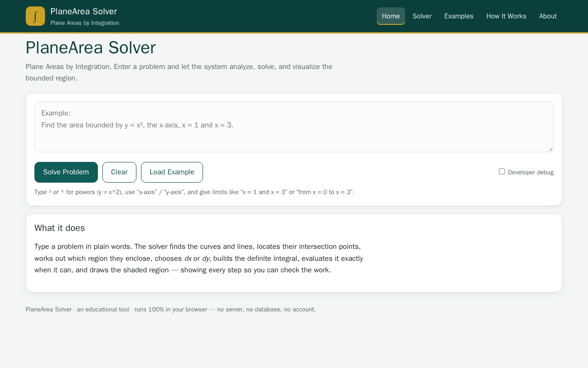Click the large PlaneArea Solver page heading
The image size is (588, 368).
[90, 48]
